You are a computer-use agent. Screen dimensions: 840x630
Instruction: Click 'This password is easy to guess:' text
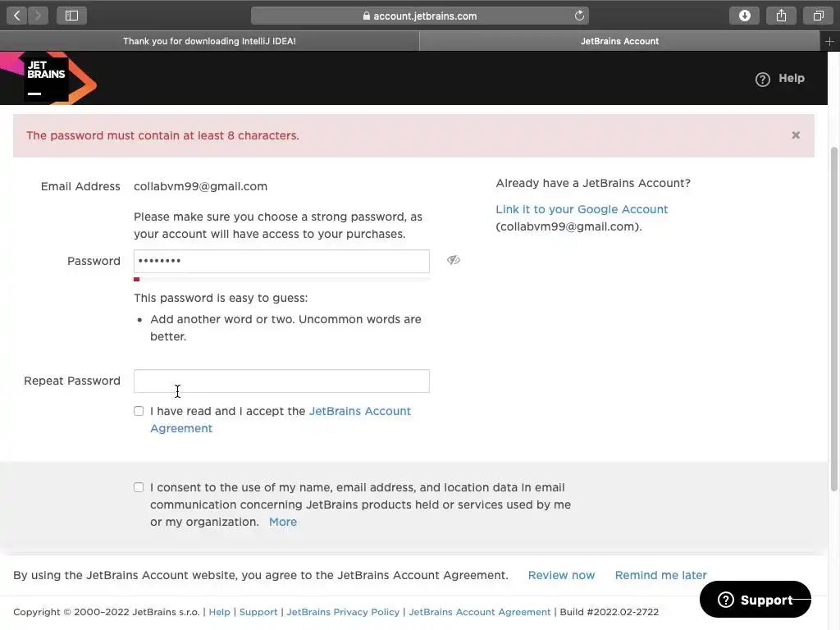point(221,298)
